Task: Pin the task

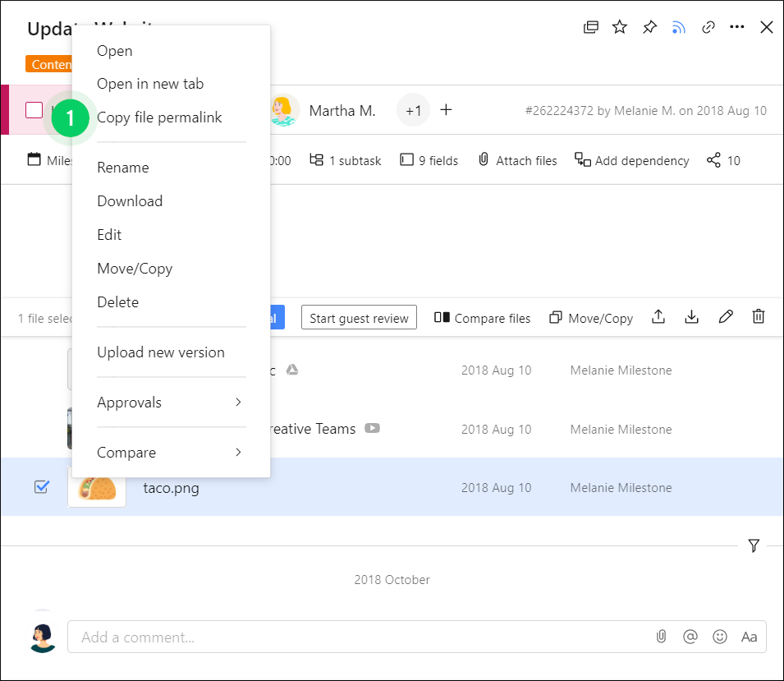Action: click(x=649, y=26)
